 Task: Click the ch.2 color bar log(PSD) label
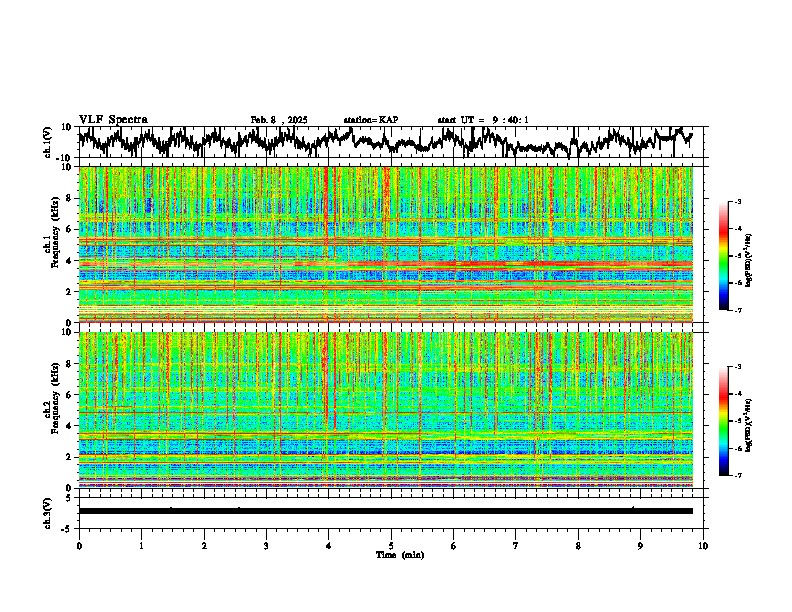[748, 425]
